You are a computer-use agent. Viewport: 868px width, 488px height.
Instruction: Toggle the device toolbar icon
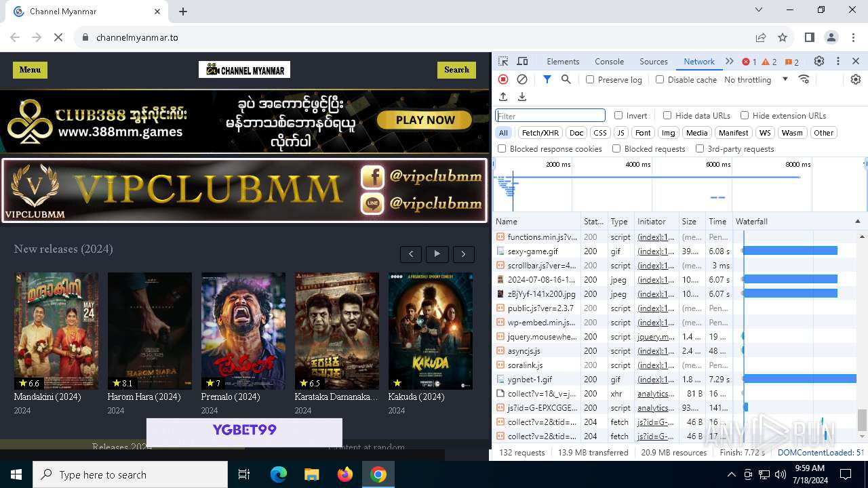(522, 61)
